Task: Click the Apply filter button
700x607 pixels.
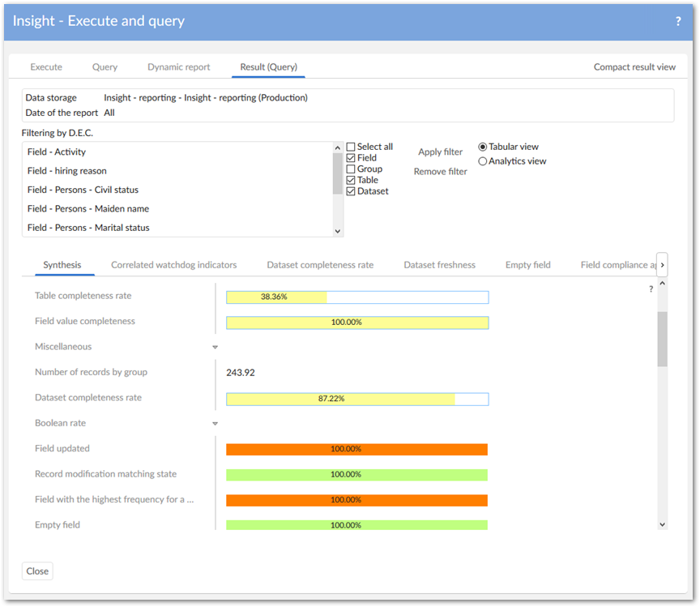Action: tap(440, 152)
